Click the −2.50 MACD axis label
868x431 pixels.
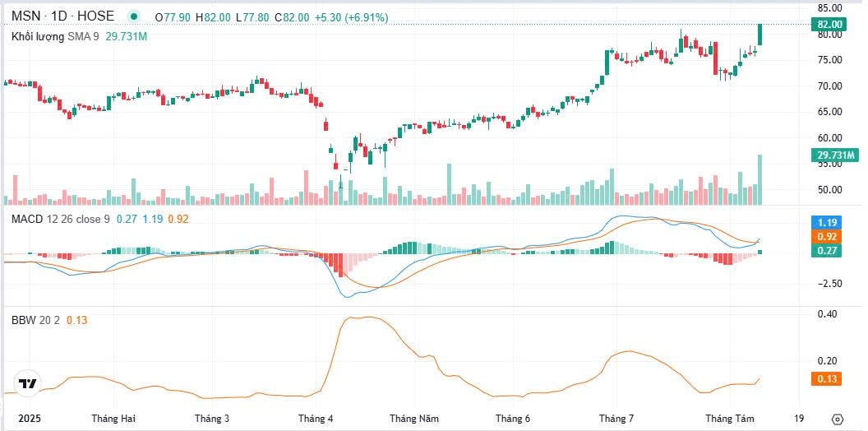click(829, 284)
